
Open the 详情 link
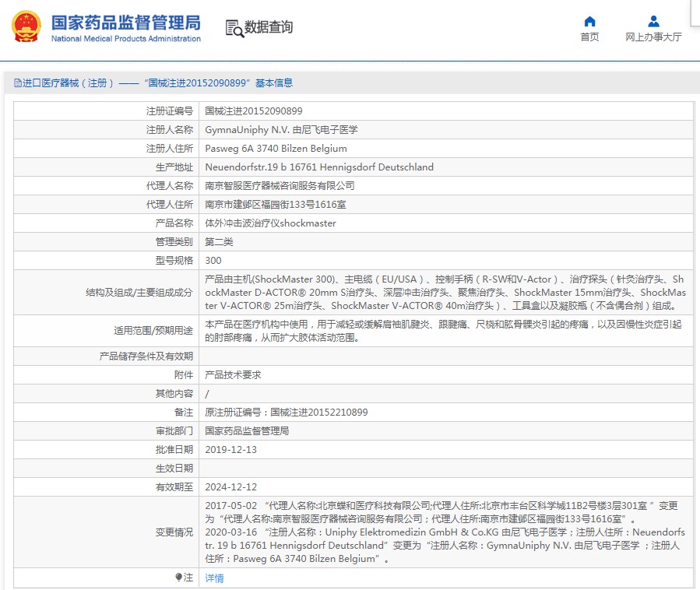click(x=214, y=578)
